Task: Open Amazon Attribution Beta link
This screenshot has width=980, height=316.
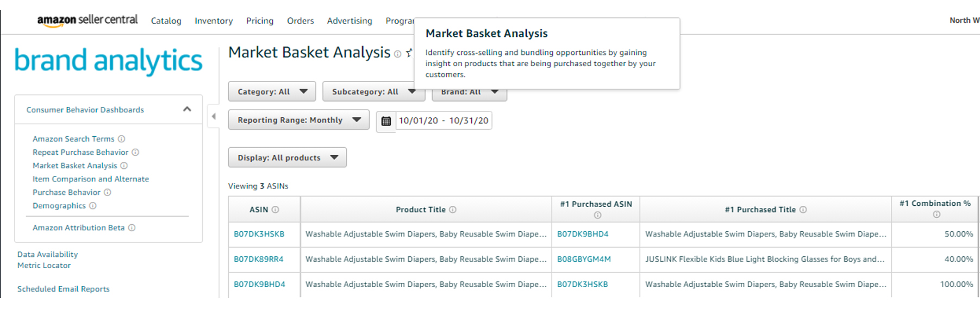Action: tap(79, 228)
